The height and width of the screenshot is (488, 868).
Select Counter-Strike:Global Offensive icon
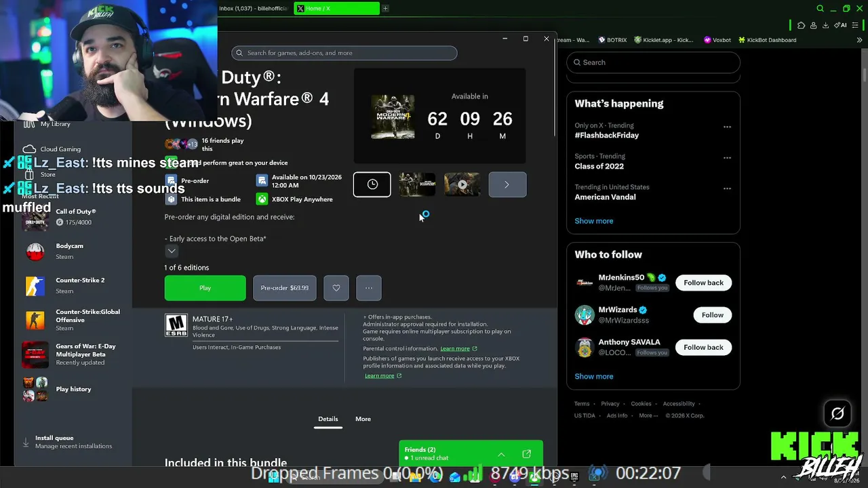click(x=35, y=319)
